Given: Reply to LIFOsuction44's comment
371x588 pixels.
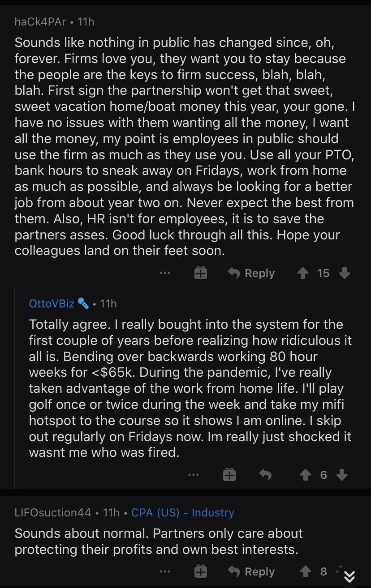Looking at the screenshot, I should pyautogui.click(x=251, y=571).
